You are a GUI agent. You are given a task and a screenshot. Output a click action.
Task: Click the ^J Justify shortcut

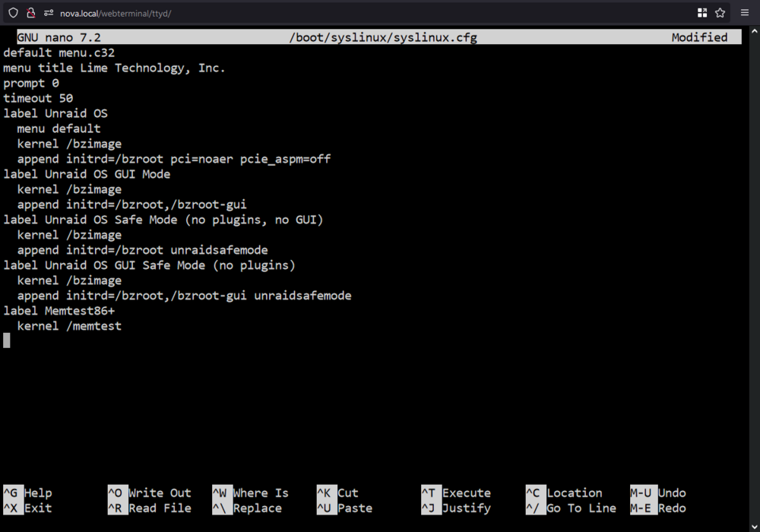(x=456, y=508)
